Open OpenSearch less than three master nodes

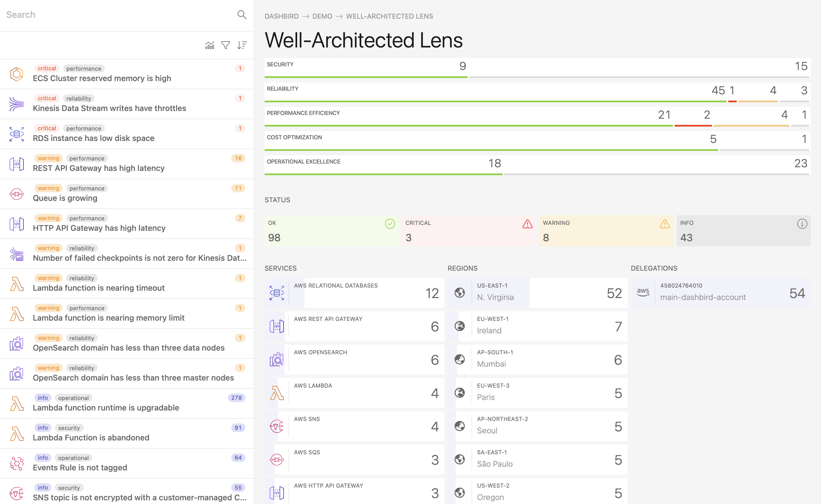(127, 374)
